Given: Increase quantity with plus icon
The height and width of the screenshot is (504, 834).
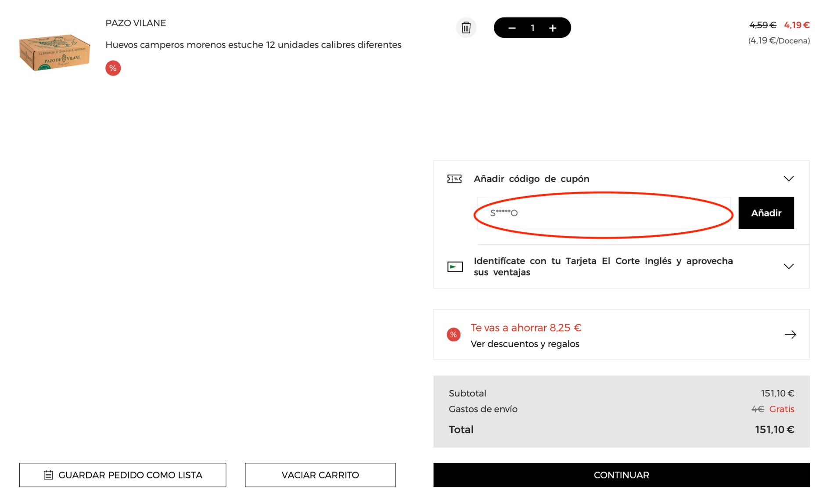Looking at the screenshot, I should (x=553, y=27).
